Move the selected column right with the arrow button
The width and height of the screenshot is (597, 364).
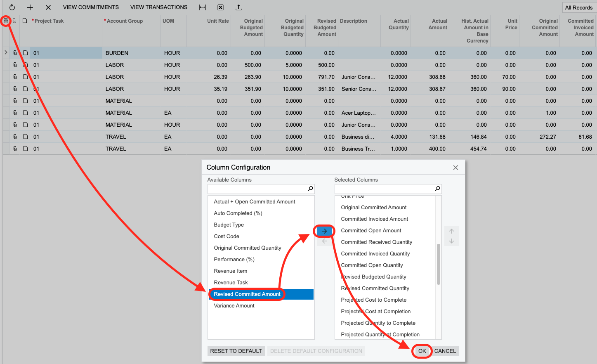click(324, 231)
